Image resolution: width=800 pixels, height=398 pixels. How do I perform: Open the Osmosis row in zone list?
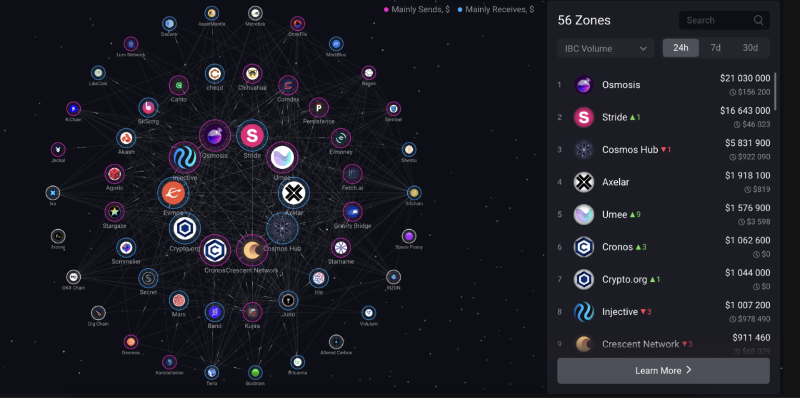(x=663, y=85)
